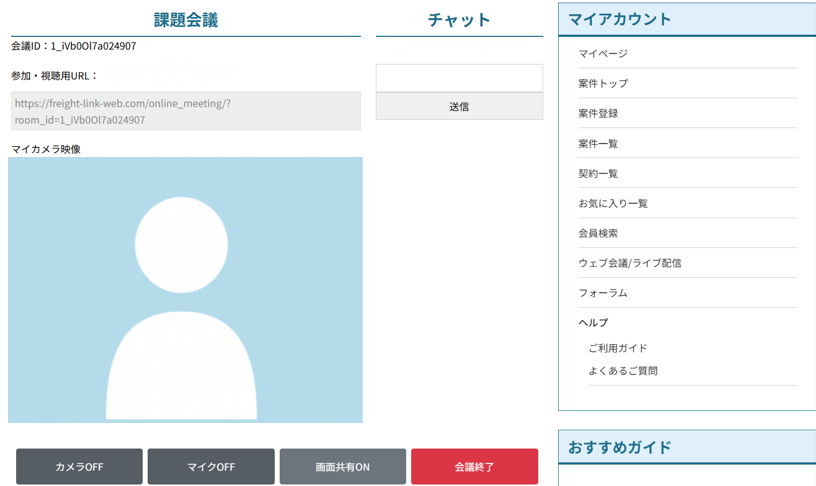
Task: Go to 案件トップ link
Action: [x=603, y=84]
